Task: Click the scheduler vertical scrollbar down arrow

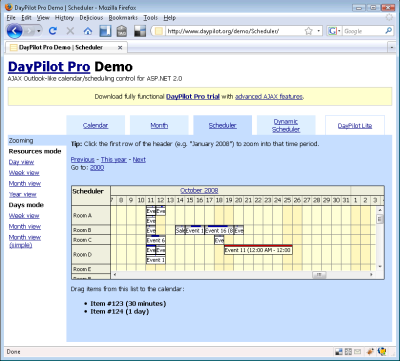Action: point(380,267)
